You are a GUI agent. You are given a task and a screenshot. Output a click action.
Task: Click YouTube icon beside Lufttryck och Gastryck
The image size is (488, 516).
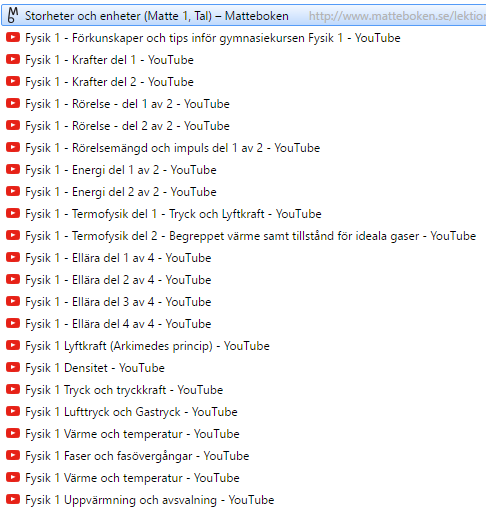pyautogui.click(x=13, y=411)
